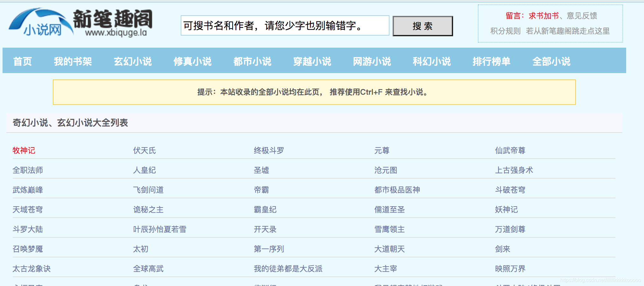Click inside the search input field
The height and width of the screenshot is (286, 644).
tap(285, 26)
